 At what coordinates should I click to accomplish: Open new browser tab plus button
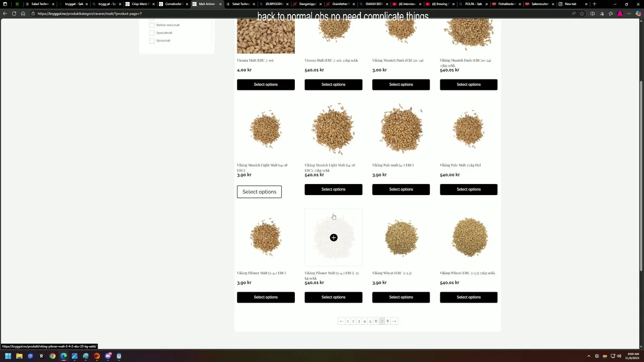(x=594, y=4)
